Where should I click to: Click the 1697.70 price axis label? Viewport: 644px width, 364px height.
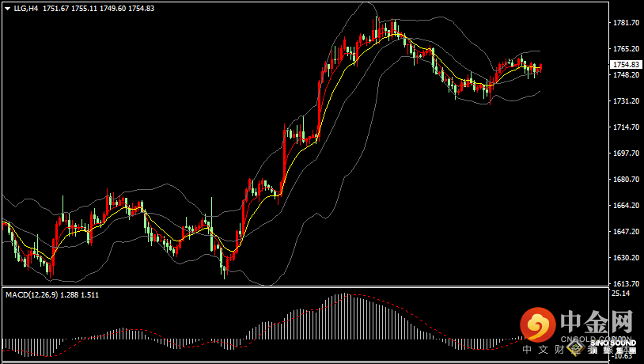coord(625,154)
